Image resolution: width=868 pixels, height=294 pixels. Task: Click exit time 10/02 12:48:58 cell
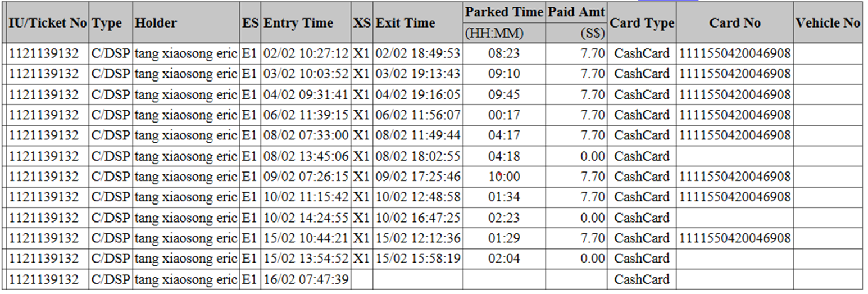418,197
